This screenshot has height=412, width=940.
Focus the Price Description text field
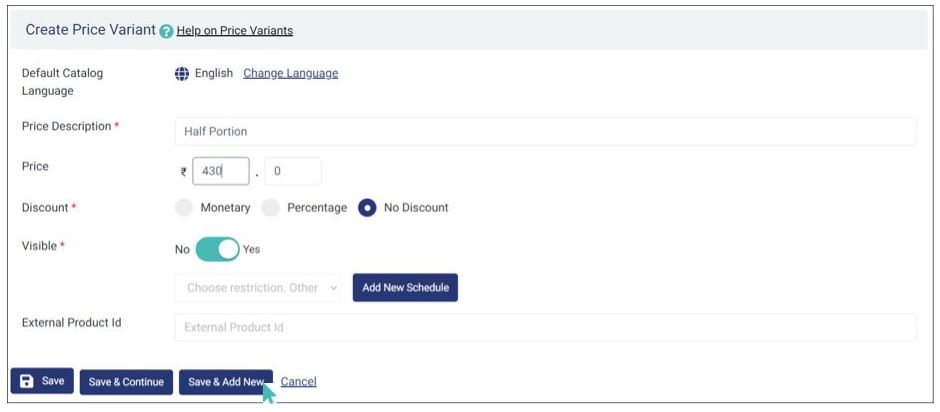[x=545, y=131]
